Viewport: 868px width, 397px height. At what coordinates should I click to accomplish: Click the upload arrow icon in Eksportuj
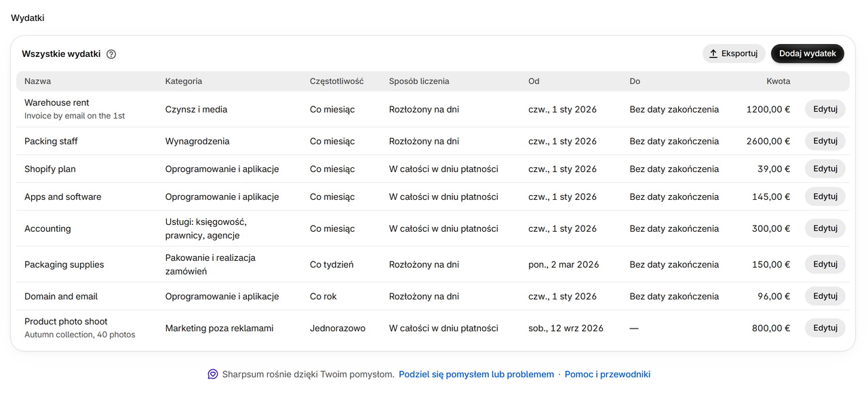pos(713,54)
